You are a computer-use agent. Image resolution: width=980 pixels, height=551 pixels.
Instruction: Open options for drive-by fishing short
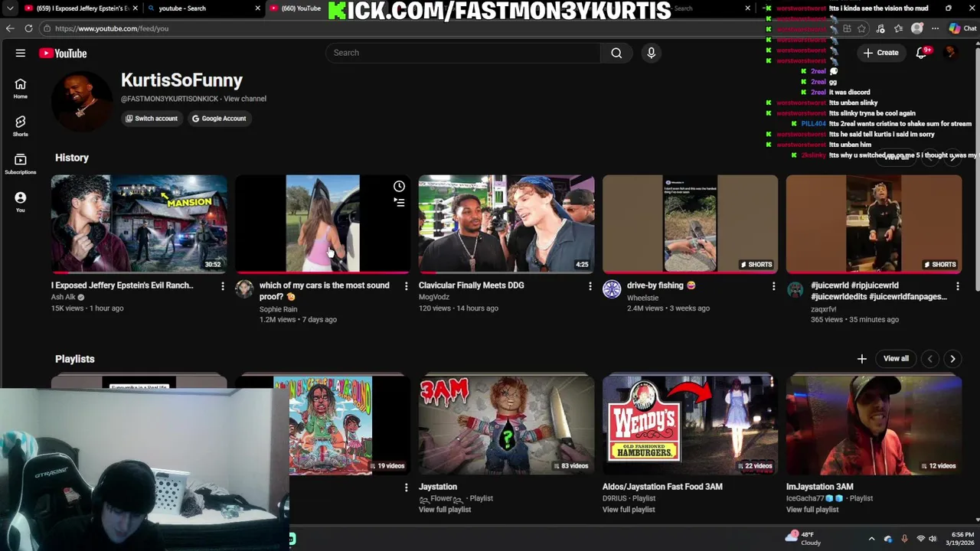(774, 286)
